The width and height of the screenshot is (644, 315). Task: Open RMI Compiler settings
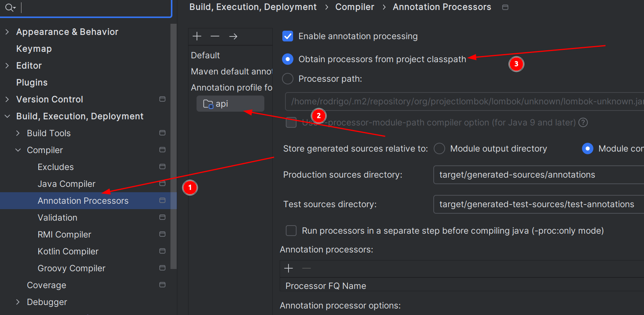[x=64, y=234]
